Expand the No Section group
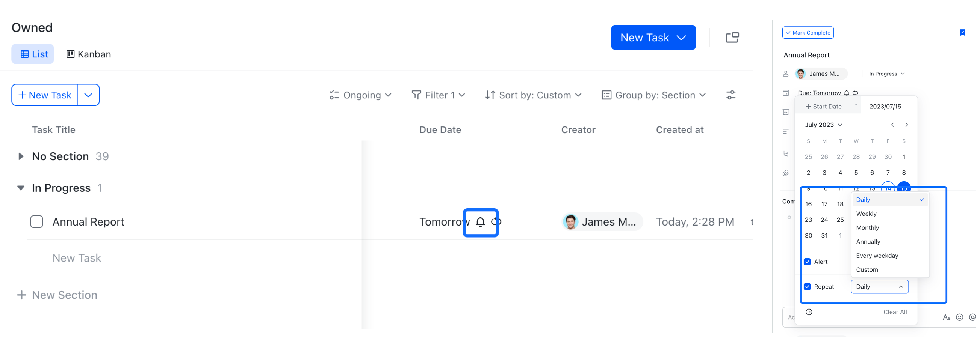This screenshot has height=340, width=980. pos(21,156)
